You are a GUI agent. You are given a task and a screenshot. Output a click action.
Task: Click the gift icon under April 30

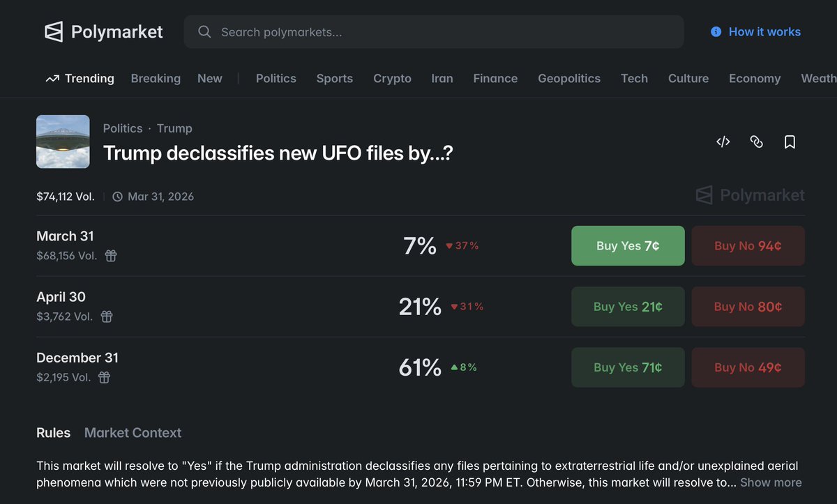(x=107, y=316)
